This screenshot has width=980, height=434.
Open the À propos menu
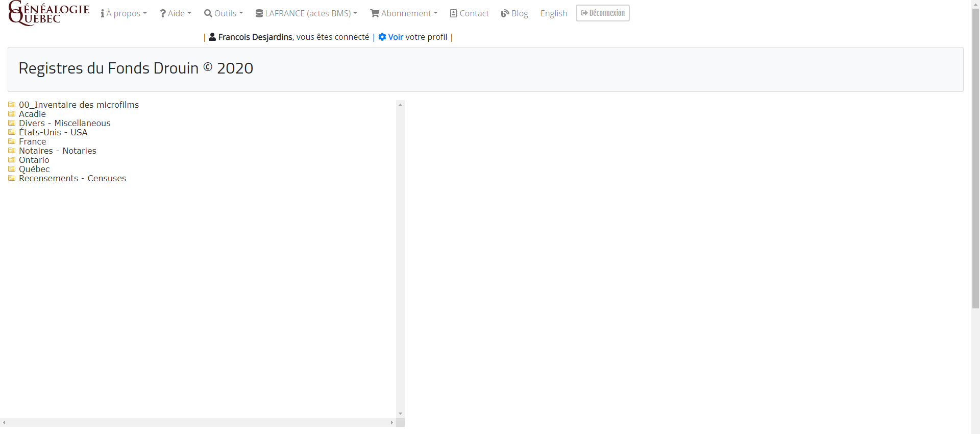click(x=124, y=13)
